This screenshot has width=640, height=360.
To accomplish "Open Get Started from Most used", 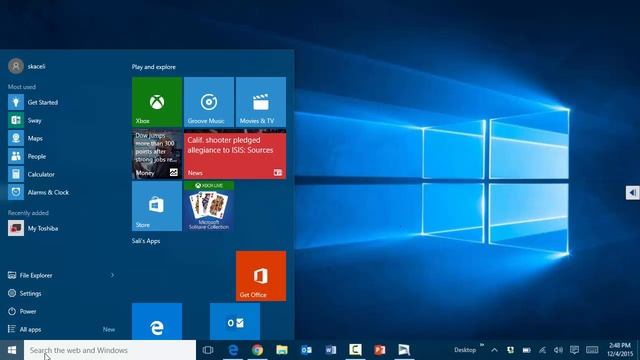I will 61,102.
